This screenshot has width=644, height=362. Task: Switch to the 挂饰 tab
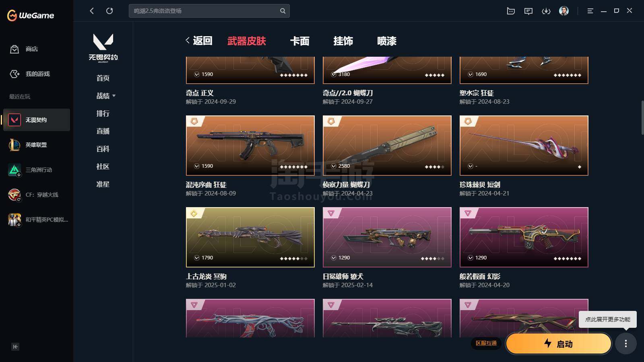point(343,41)
